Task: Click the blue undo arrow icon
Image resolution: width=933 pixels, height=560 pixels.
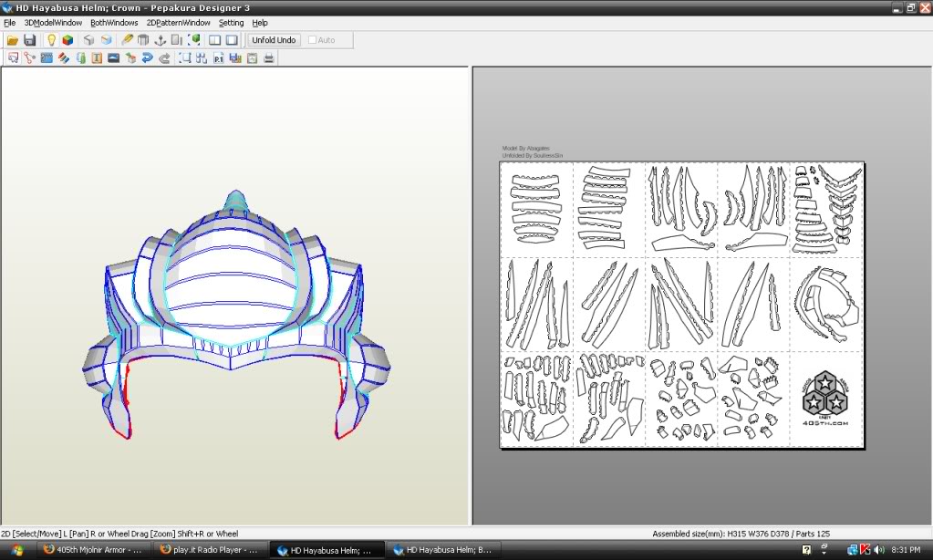Action: 147,57
